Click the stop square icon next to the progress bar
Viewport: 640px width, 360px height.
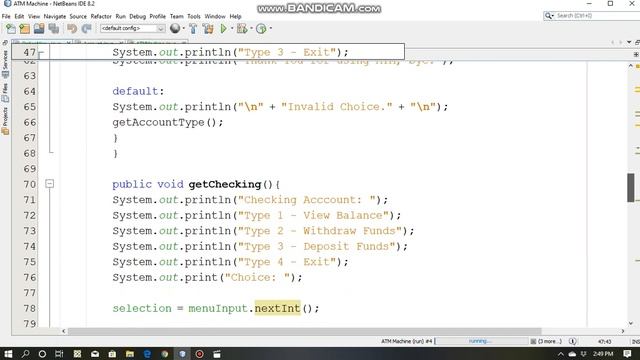tap(533, 341)
